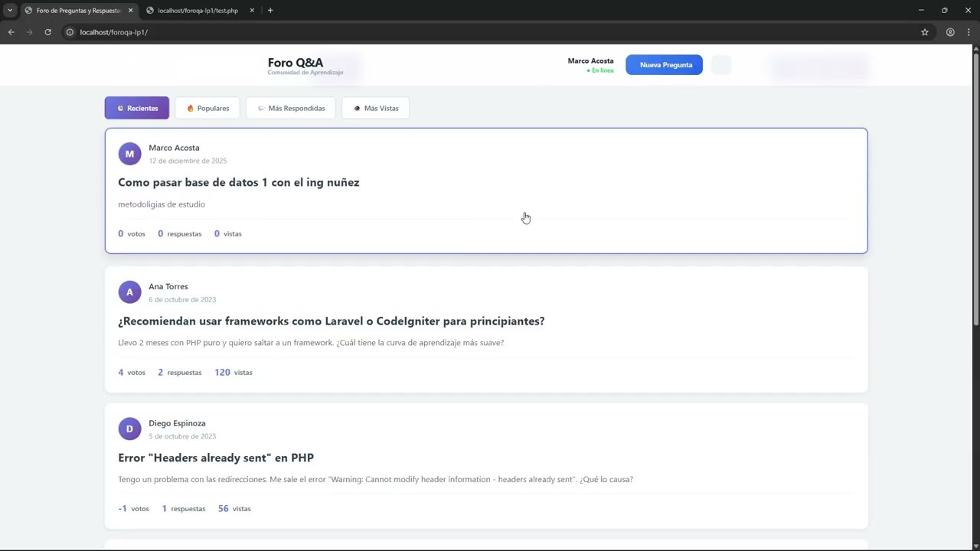The height and width of the screenshot is (551, 980).
Task: Click the clock icon on Recientes
Action: 120,108
